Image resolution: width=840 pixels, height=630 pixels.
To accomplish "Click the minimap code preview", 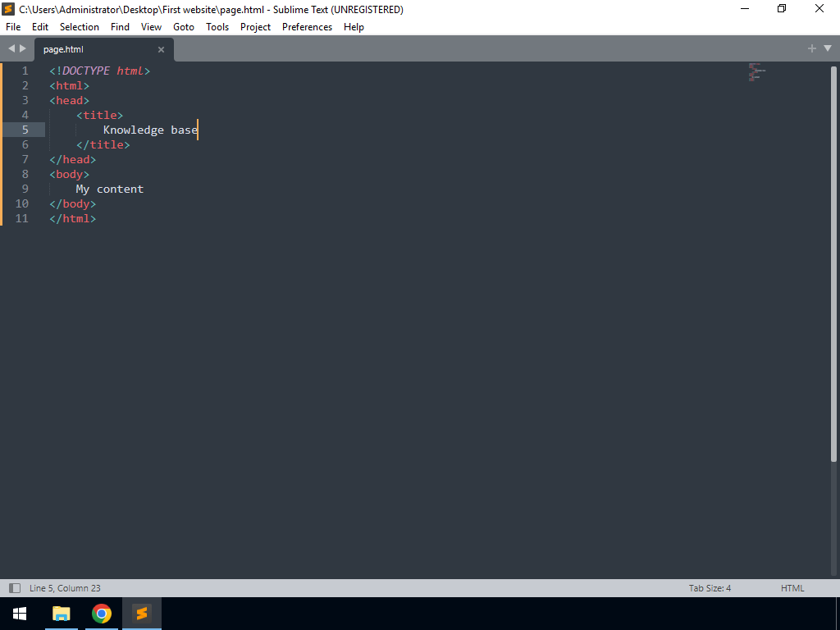I will pos(757,72).
